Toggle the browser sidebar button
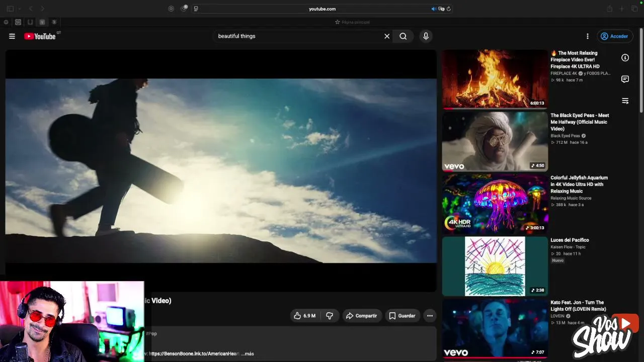The height and width of the screenshot is (362, 644). click(x=10, y=9)
